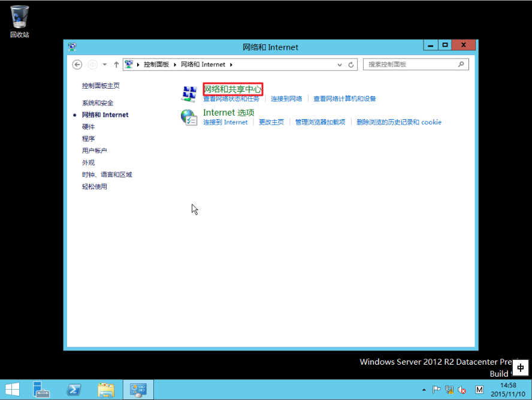532x400 pixels.
Task: Open 网络和共享中心 heading link
Action: click(232, 89)
